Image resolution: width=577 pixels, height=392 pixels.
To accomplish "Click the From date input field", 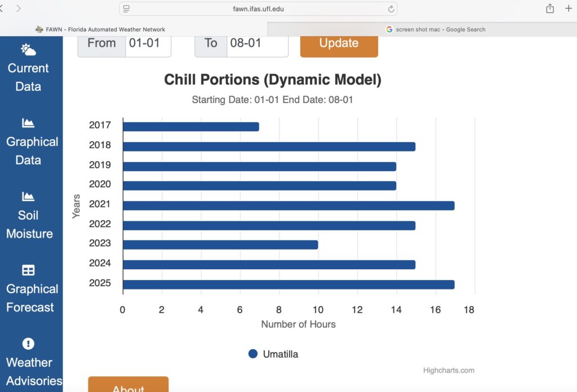I will pyautogui.click(x=148, y=43).
